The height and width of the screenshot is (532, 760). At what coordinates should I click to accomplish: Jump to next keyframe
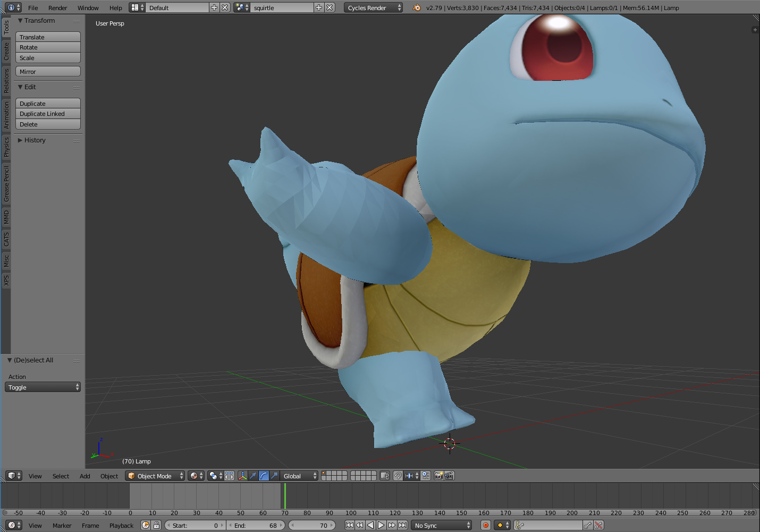coord(392,525)
